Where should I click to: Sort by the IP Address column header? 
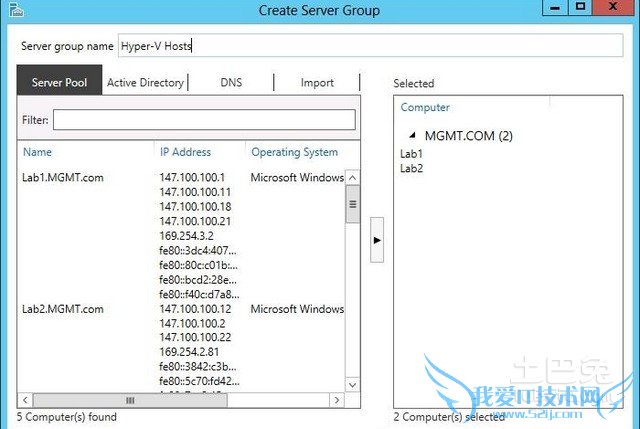point(185,152)
